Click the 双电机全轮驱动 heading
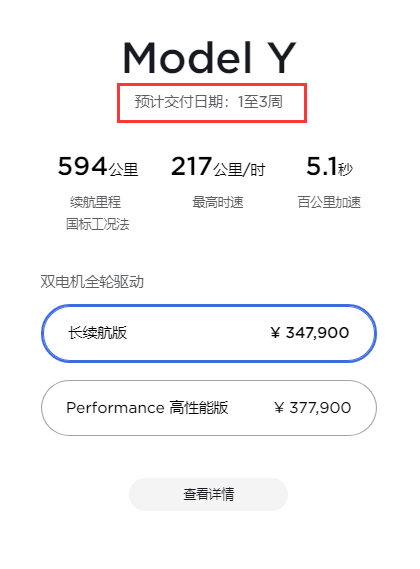The image size is (420, 569). pyautogui.click(x=92, y=282)
